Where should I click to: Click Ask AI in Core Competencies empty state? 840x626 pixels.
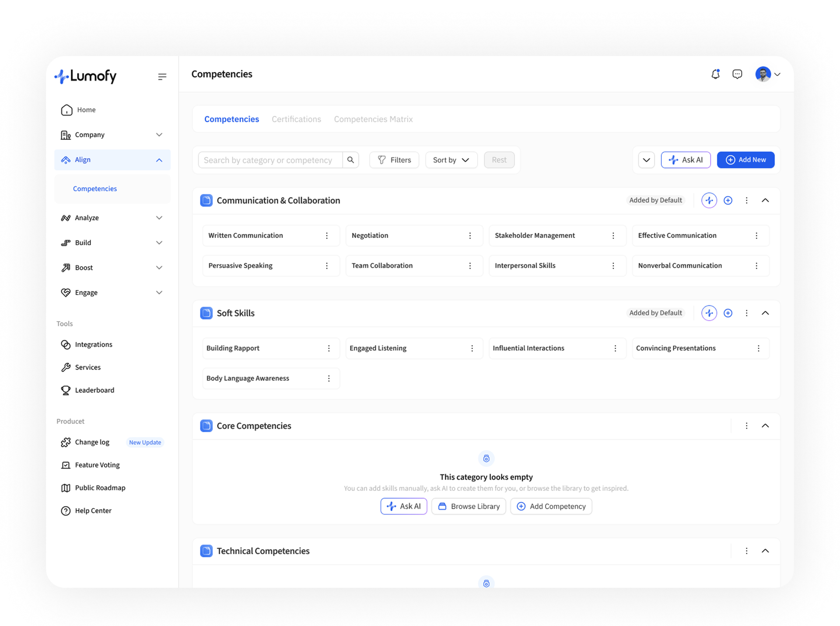coord(404,506)
